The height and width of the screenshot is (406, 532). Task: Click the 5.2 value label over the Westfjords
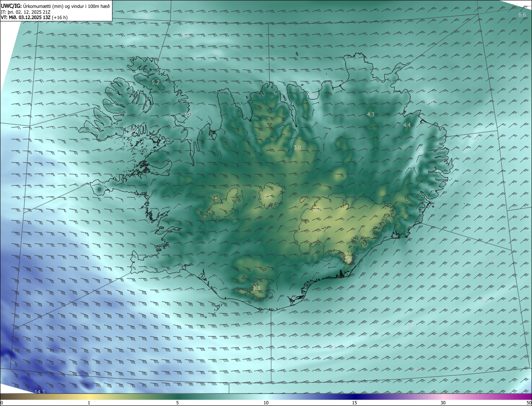click(x=155, y=83)
